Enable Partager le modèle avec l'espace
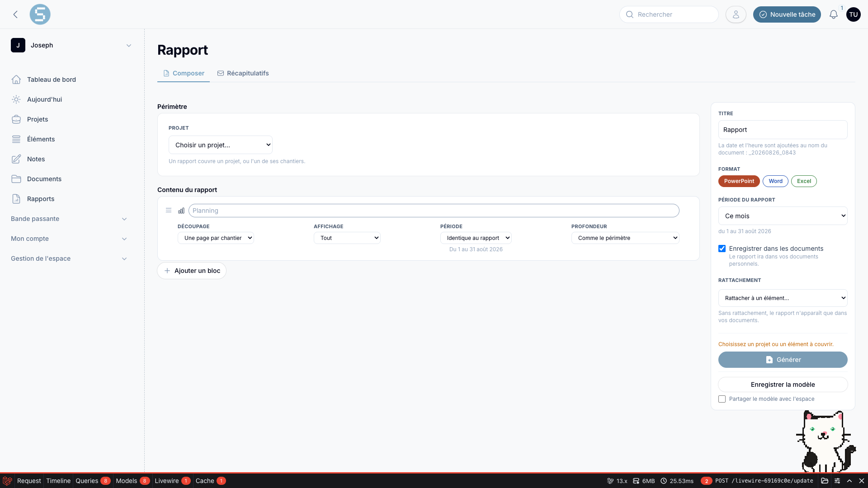 (x=722, y=399)
